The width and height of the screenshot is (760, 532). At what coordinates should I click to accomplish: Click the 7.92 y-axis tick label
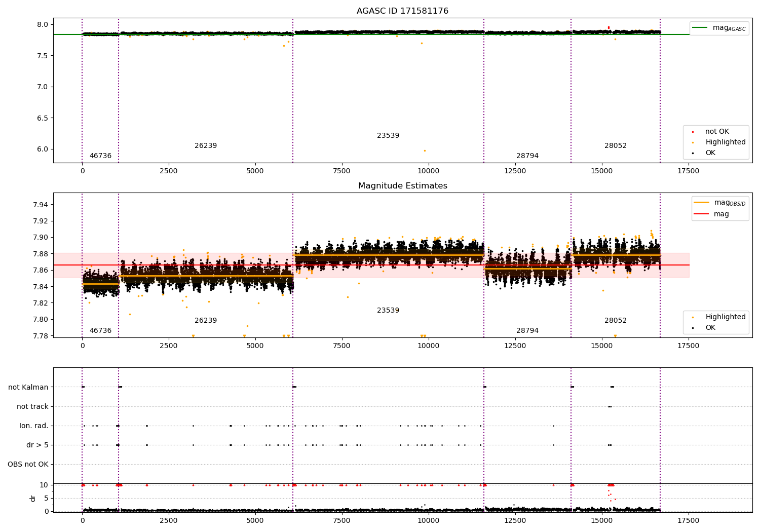pos(41,221)
